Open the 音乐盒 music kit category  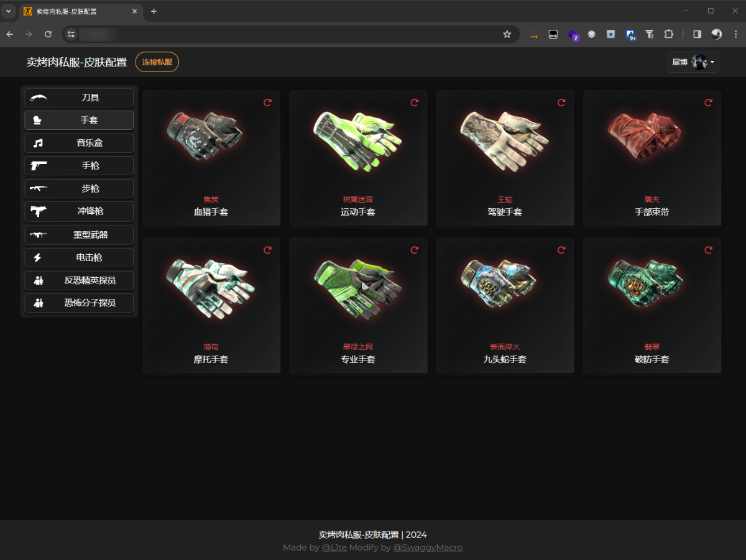(79, 143)
